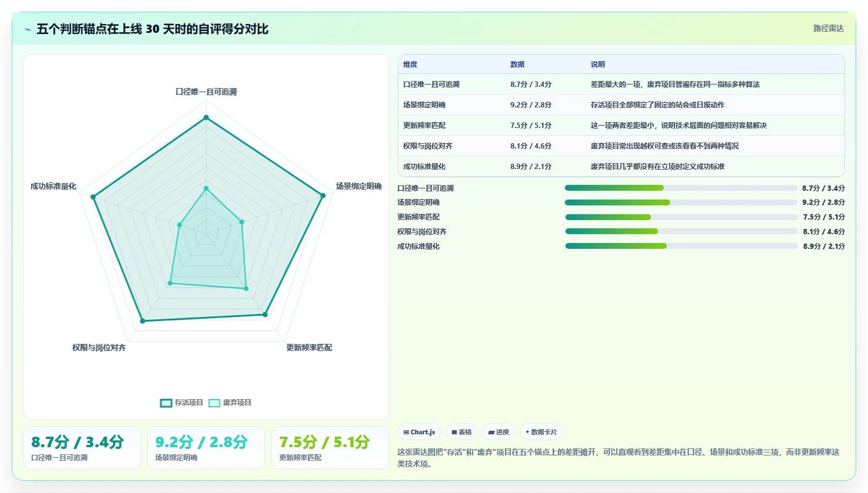The image size is (868, 493).
Task: Click description starting 废弃项目几乎都没有
Action: tap(657, 167)
